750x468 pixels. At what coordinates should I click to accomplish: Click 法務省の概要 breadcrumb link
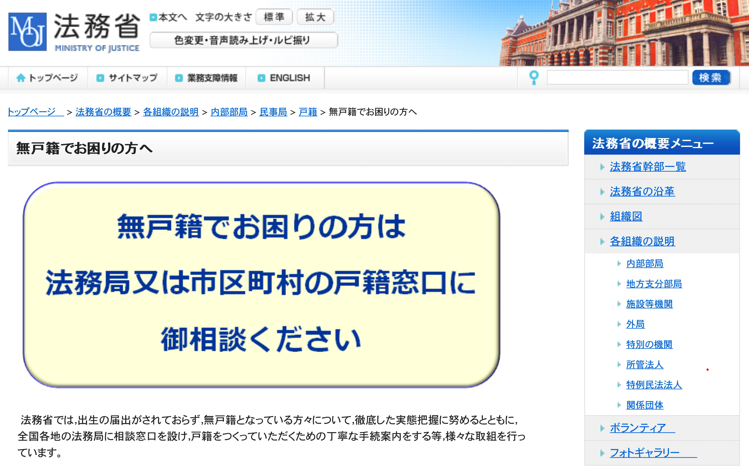pos(103,112)
